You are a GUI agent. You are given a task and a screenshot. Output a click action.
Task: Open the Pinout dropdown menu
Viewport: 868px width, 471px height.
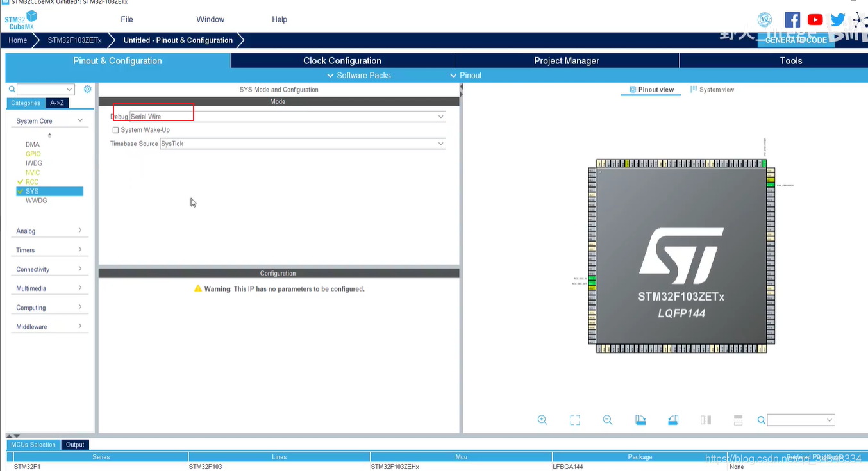[x=466, y=76]
